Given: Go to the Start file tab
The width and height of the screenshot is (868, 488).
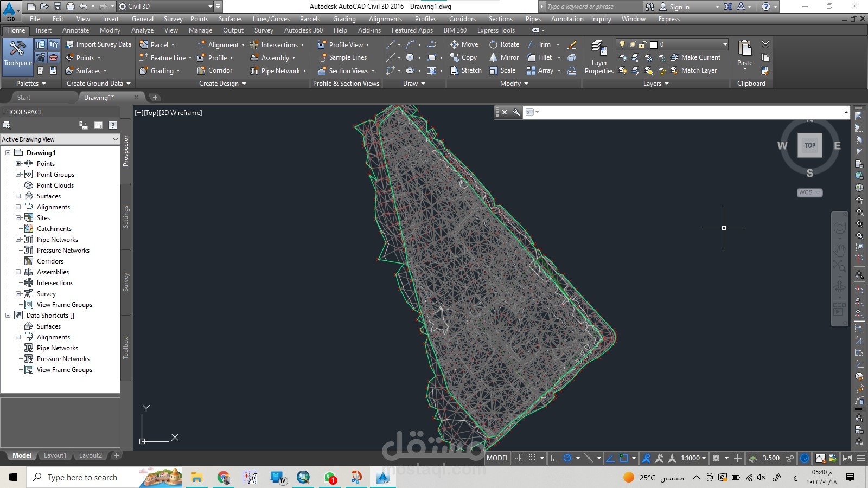Looking at the screenshot, I should click(23, 98).
